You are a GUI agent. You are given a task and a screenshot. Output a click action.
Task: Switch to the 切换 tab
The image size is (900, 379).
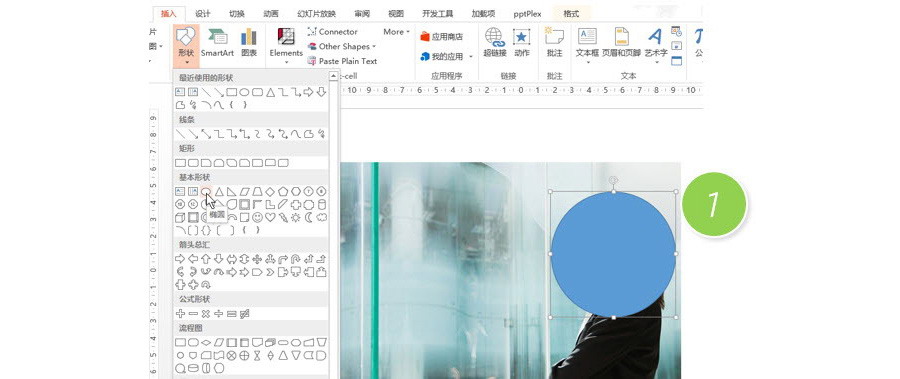click(236, 14)
